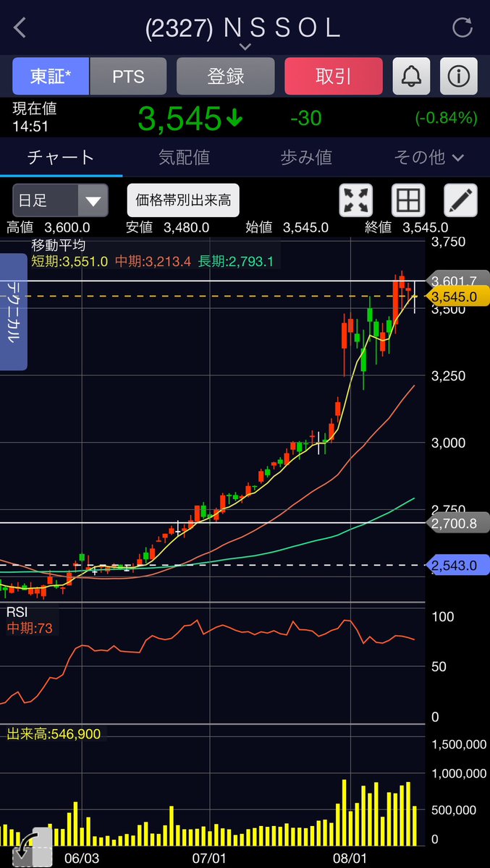Viewport: 490px width, 868px height.
Task: Tap the 長期:2,793.1 moving average value
Action: [235, 260]
